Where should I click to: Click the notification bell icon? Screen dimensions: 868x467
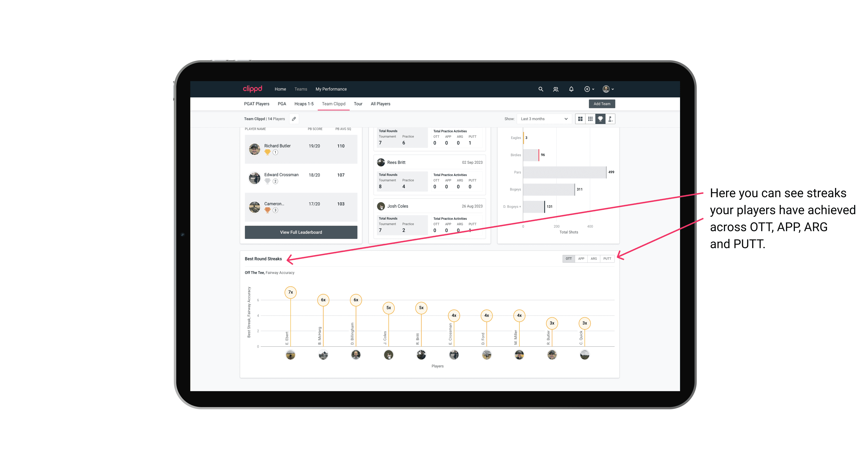571,89
